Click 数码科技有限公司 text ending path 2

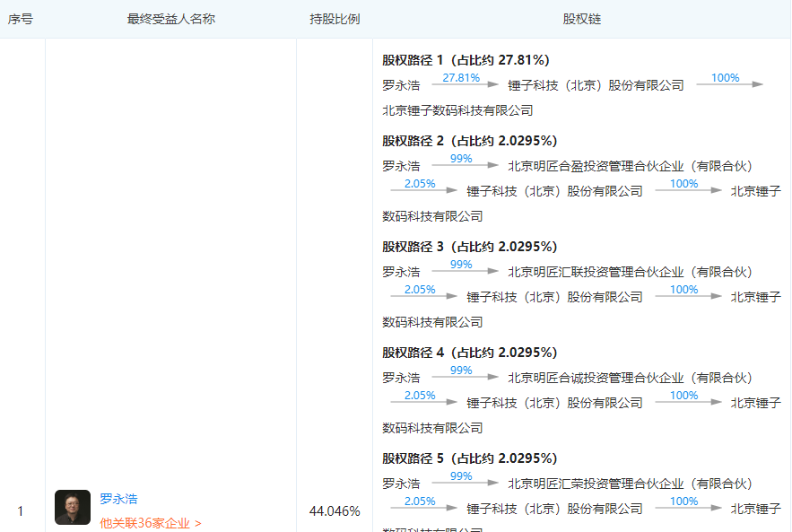pos(432,217)
